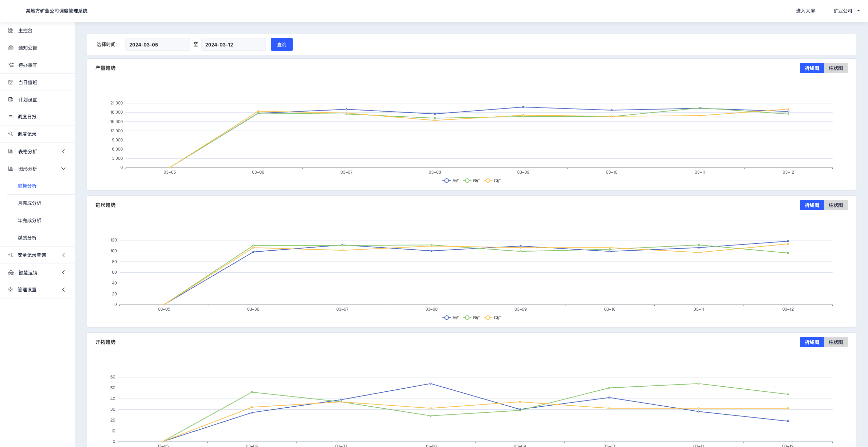
Task: Click the 待办事宜 checklist icon
Action: point(11,65)
